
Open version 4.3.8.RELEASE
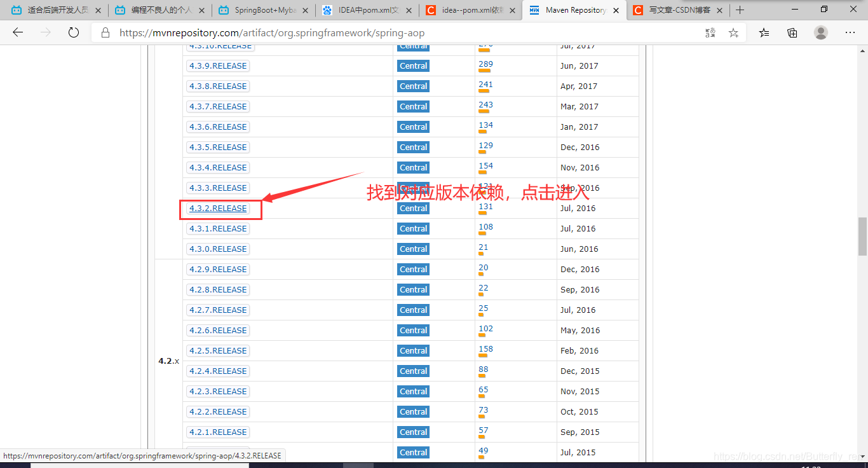tap(218, 86)
